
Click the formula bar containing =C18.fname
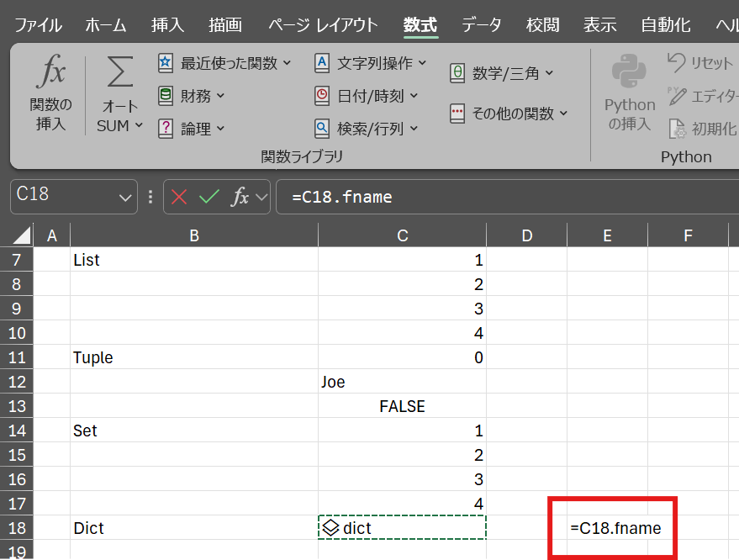(507, 197)
